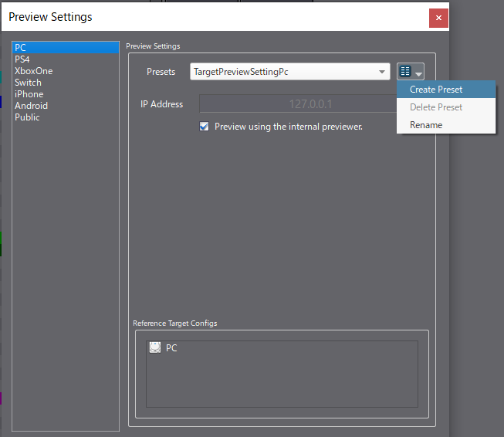Select Public in the platform list

[x=66, y=117]
